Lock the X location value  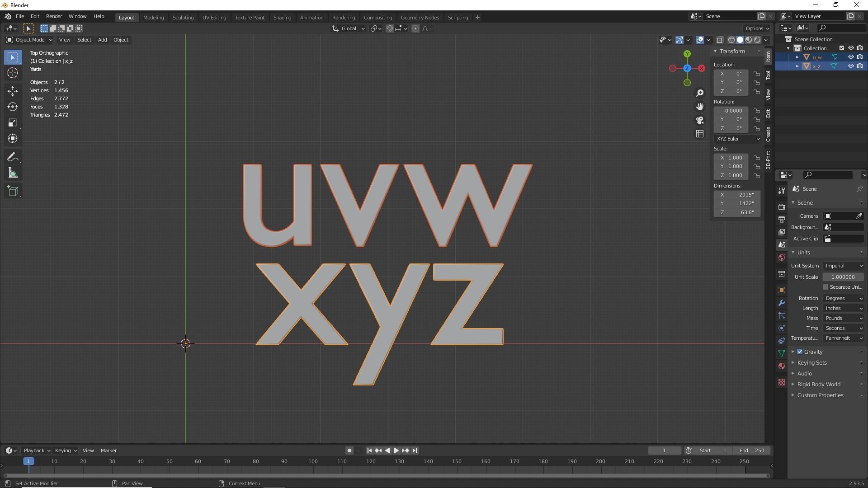(757, 74)
